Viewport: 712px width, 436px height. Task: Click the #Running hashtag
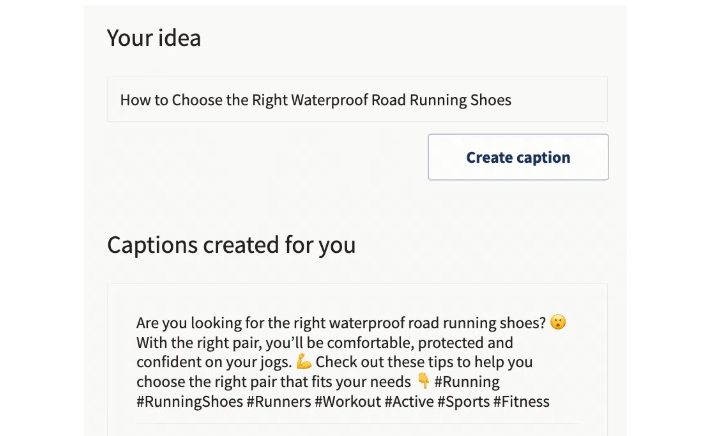467,382
